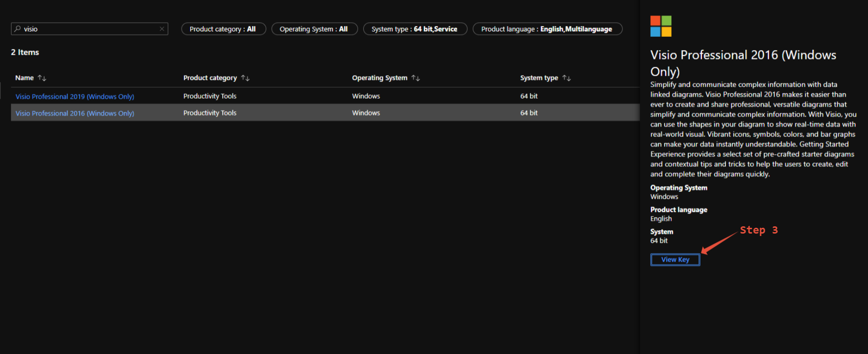Sort by Product category column arrows
The width and height of the screenshot is (868, 354).
(x=245, y=78)
